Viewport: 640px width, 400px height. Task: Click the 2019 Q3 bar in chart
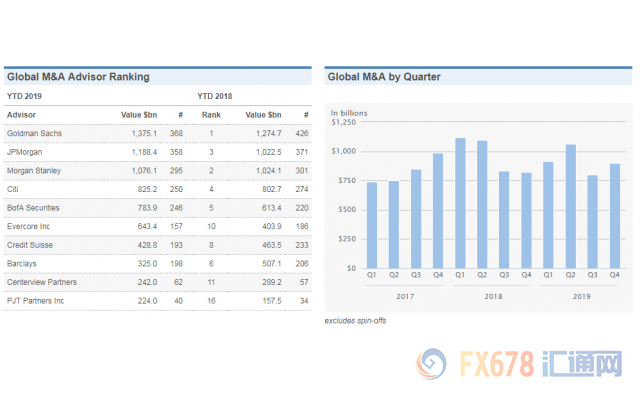pos(592,222)
